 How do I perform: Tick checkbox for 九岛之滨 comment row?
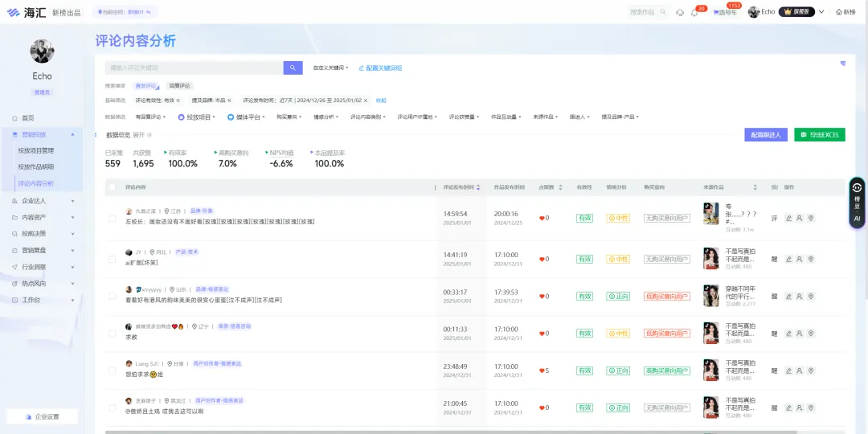(113, 218)
